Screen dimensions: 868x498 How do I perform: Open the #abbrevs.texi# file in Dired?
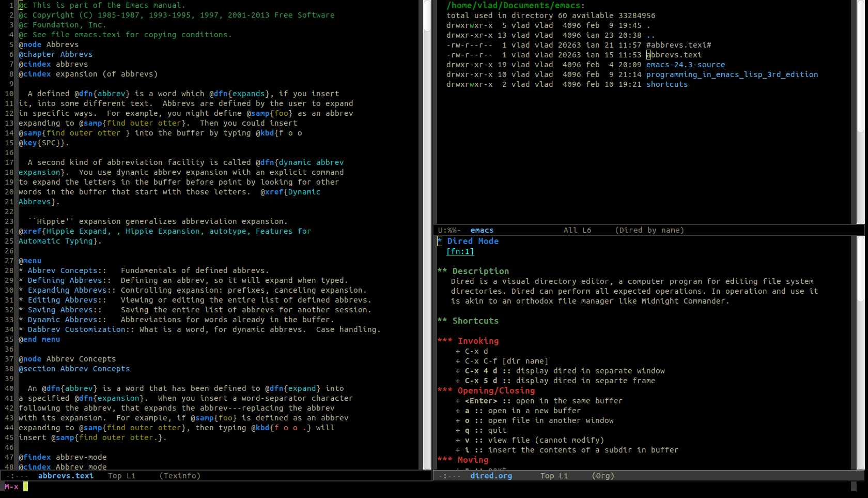pos(678,45)
